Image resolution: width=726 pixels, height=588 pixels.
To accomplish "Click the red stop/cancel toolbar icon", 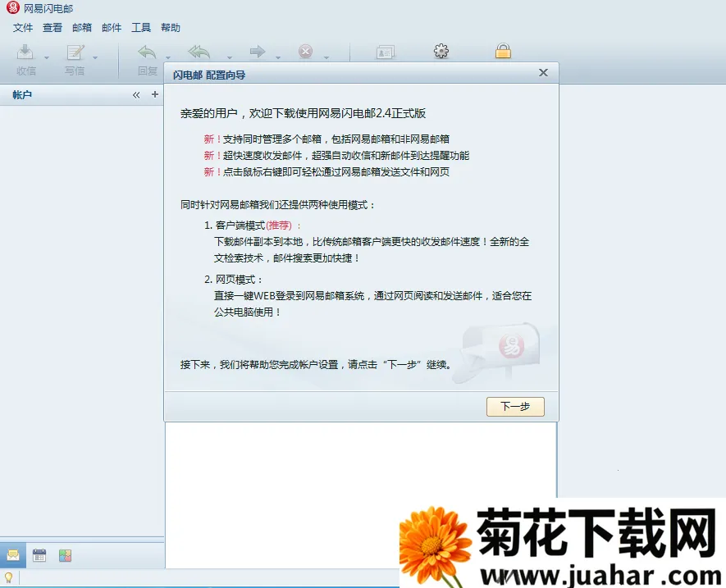I will [304, 52].
